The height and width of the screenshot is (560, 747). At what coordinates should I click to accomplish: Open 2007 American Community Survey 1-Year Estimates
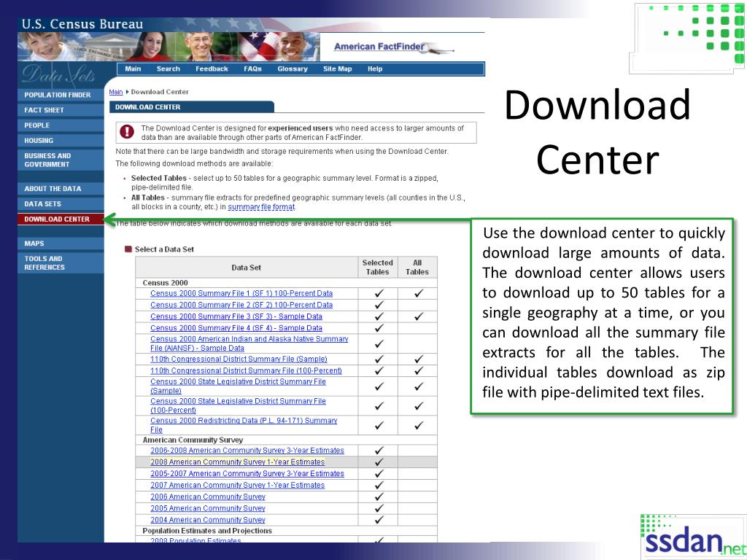[x=237, y=485]
